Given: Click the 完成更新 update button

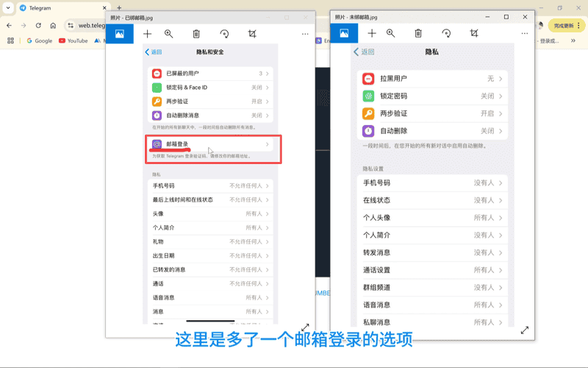Looking at the screenshot, I should click(x=566, y=26).
